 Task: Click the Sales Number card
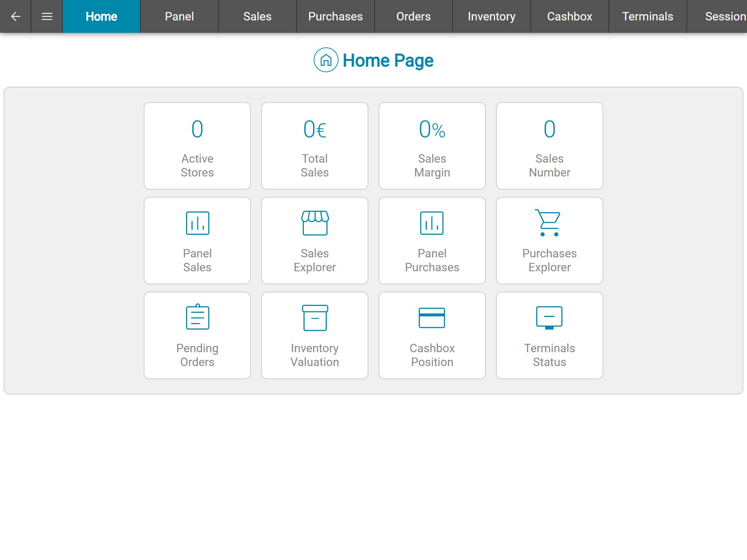pyautogui.click(x=549, y=145)
